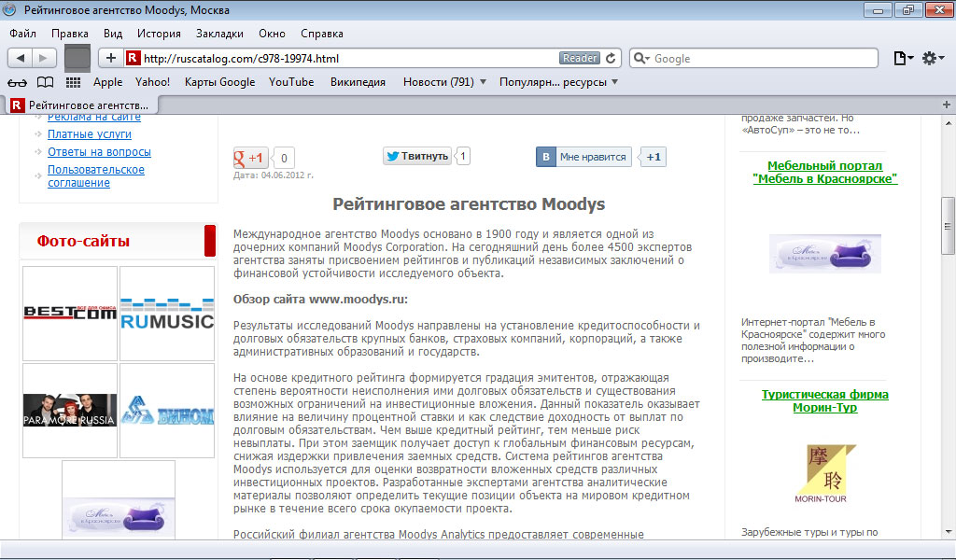Click the Рейтинговое агентство Moodys heading
This screenshot has width=956, height=560.
[x=469, y=204]
